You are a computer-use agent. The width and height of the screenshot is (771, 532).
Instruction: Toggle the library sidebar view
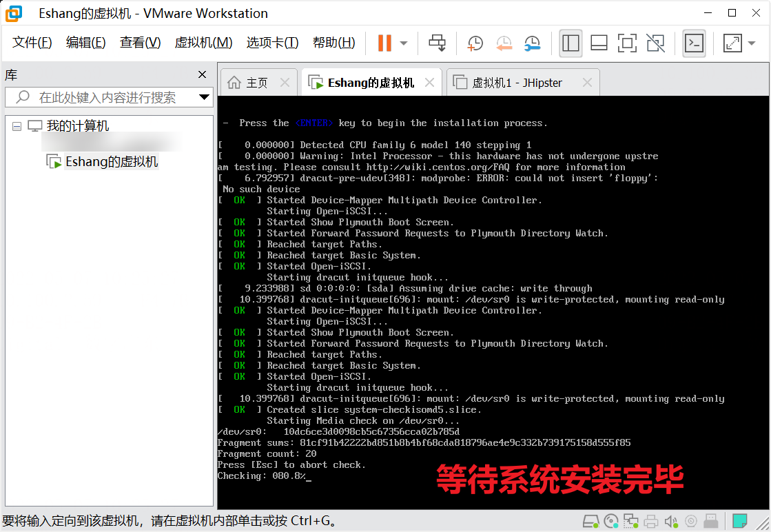point(571,43)
